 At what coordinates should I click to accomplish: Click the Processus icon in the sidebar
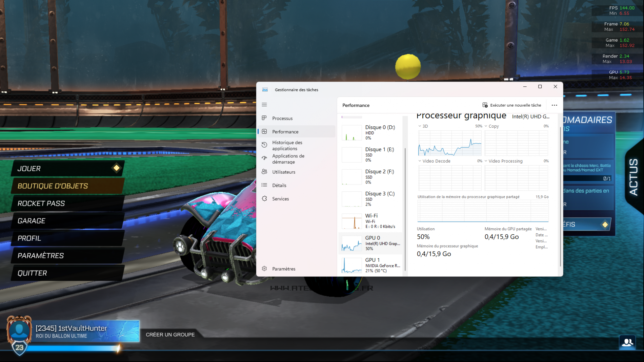[x=264, y=118]
